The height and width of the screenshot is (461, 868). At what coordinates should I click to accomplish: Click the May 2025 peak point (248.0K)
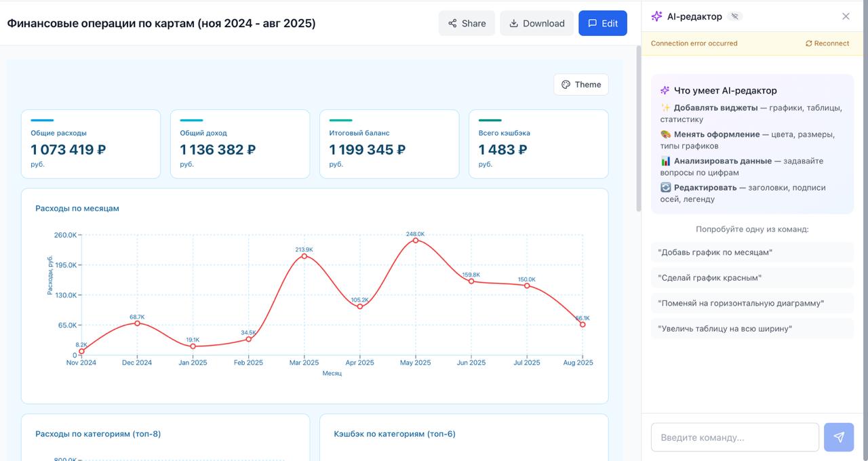point(416,240)
